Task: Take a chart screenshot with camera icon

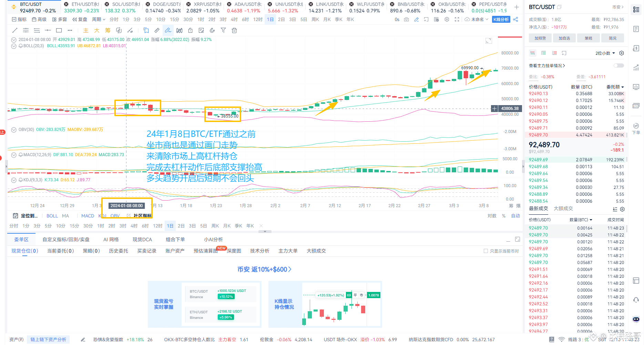Action: click(407, 19)
